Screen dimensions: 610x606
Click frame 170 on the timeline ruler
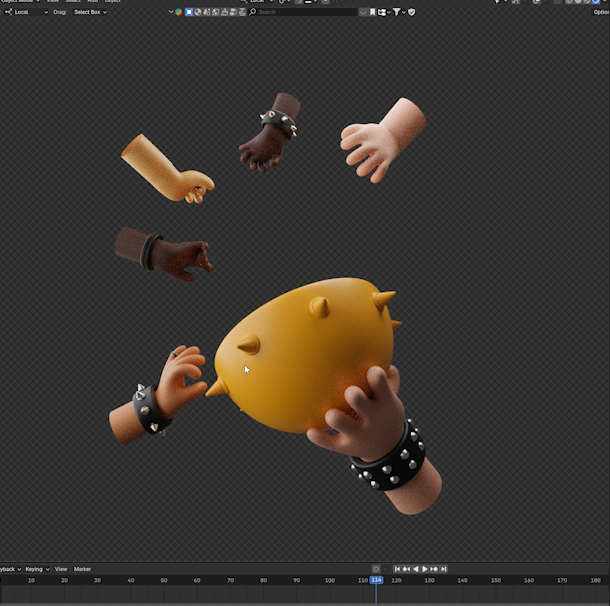(x=562, y=580)
